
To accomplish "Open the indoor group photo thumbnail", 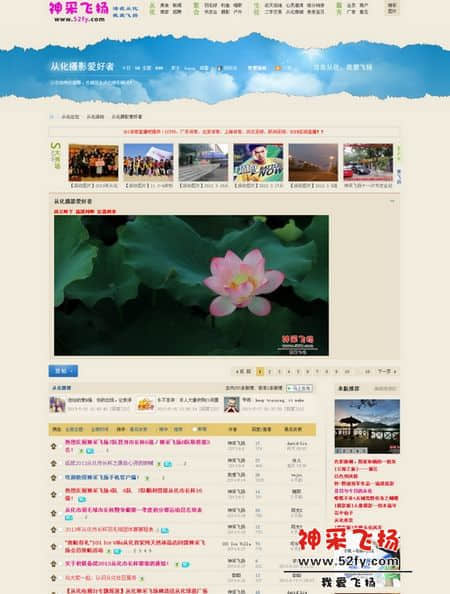I will [x=93, y=163].
